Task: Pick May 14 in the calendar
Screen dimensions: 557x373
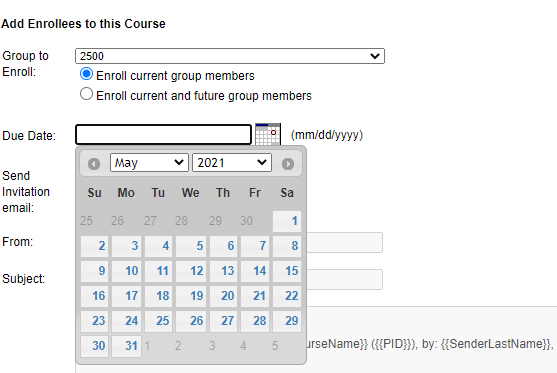Action: pyautogui.click(x=255, y=271)
